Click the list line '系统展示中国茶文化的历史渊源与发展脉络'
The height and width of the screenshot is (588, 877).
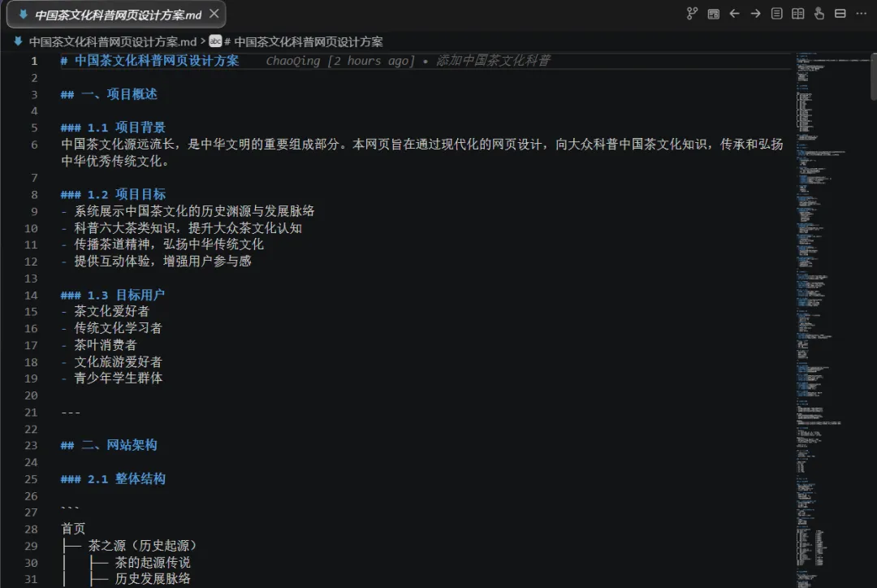[194, 211]
